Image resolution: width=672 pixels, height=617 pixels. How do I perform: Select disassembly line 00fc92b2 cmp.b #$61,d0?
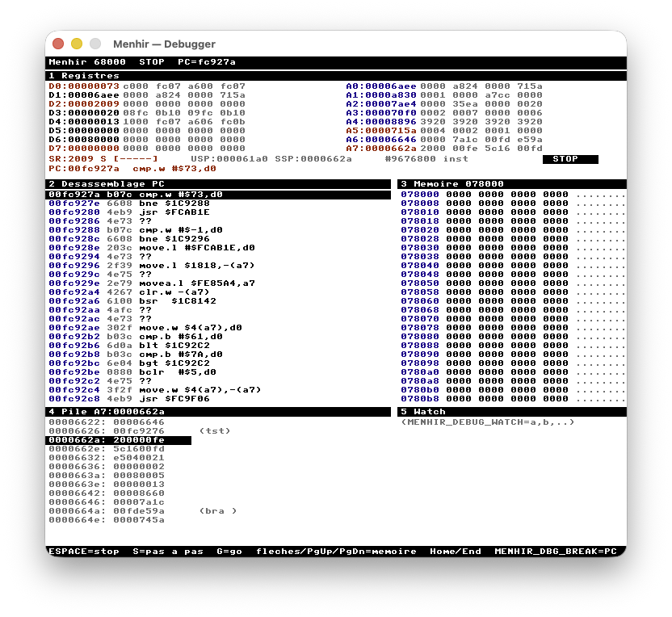[x=136, y=337]
